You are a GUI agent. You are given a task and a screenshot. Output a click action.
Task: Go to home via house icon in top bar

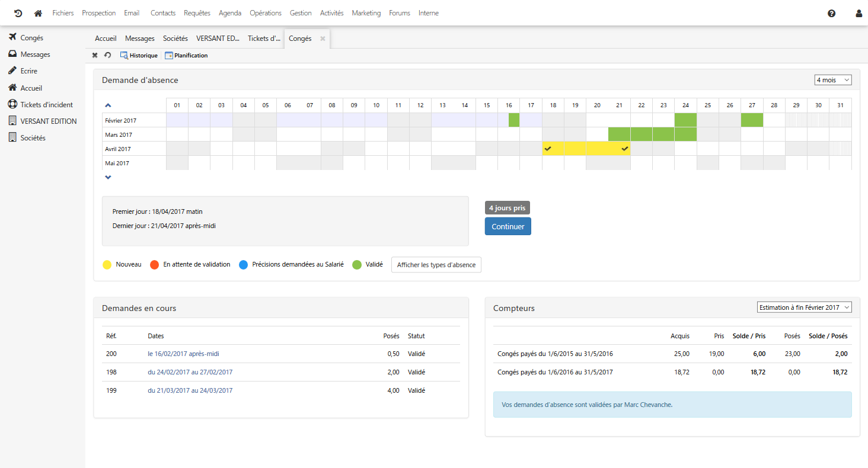coord(38,13)
